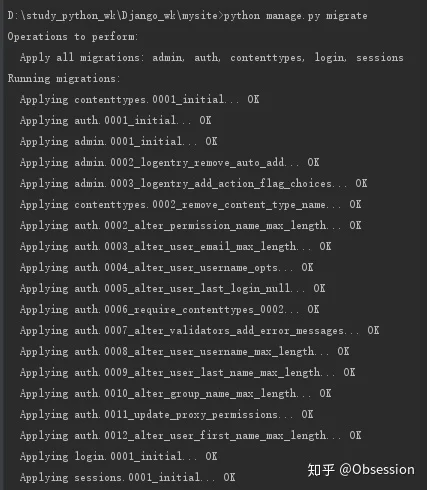
Task: Click auth.0007_alter_validators_add_error_messages line
Action: point(199,330)
